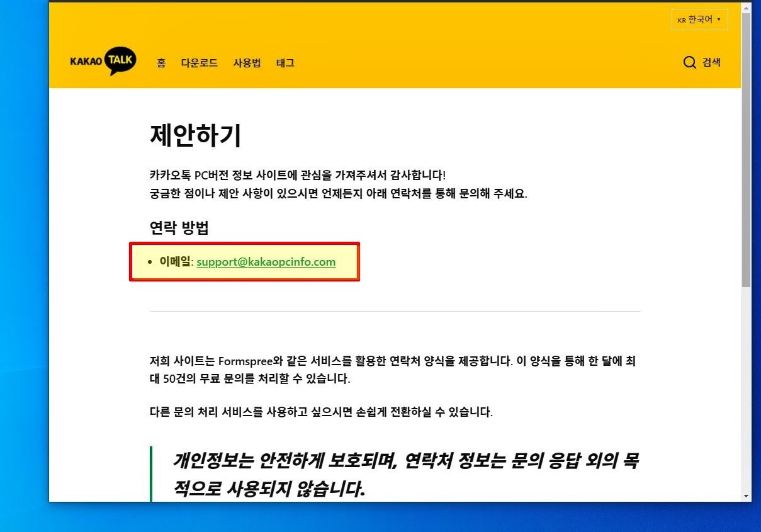Screen dimensions: 761x532
Task: Open the 다운로드 menu item
Action: click(200, 63)
